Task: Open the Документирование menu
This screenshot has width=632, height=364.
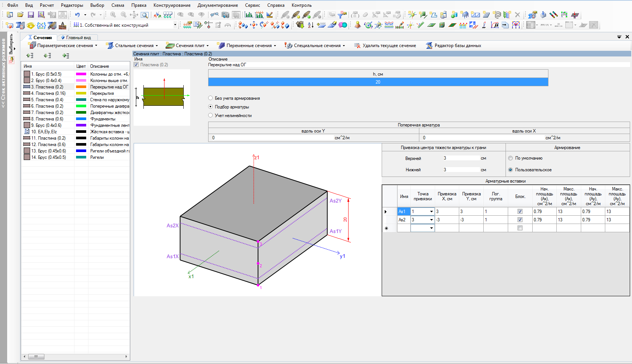Action: (218, 5)
